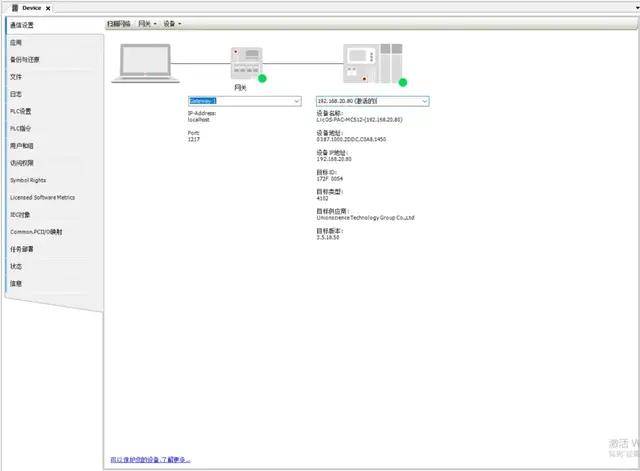640x471 pixels.
Task: Click inside the Gateway-1 text field
Action: coord(240,101)
